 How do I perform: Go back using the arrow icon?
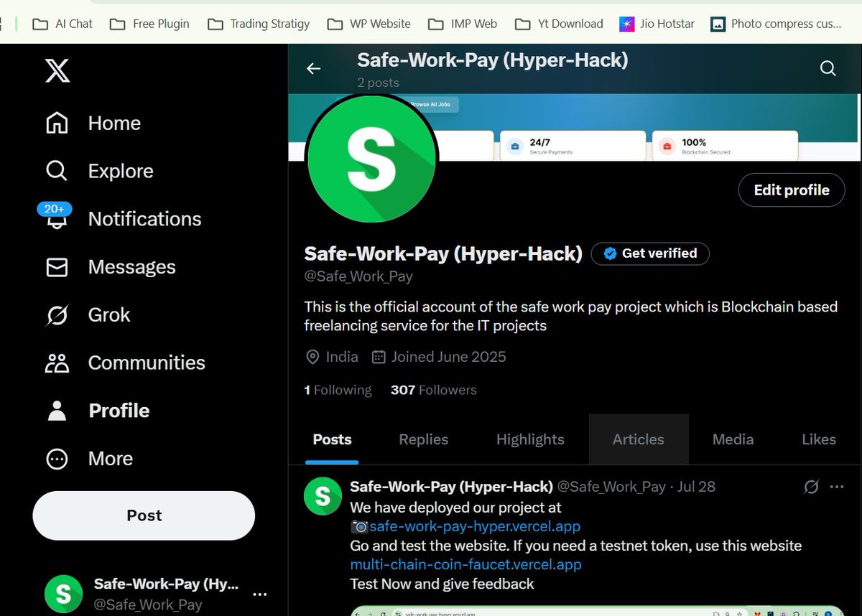pos(313,68)
